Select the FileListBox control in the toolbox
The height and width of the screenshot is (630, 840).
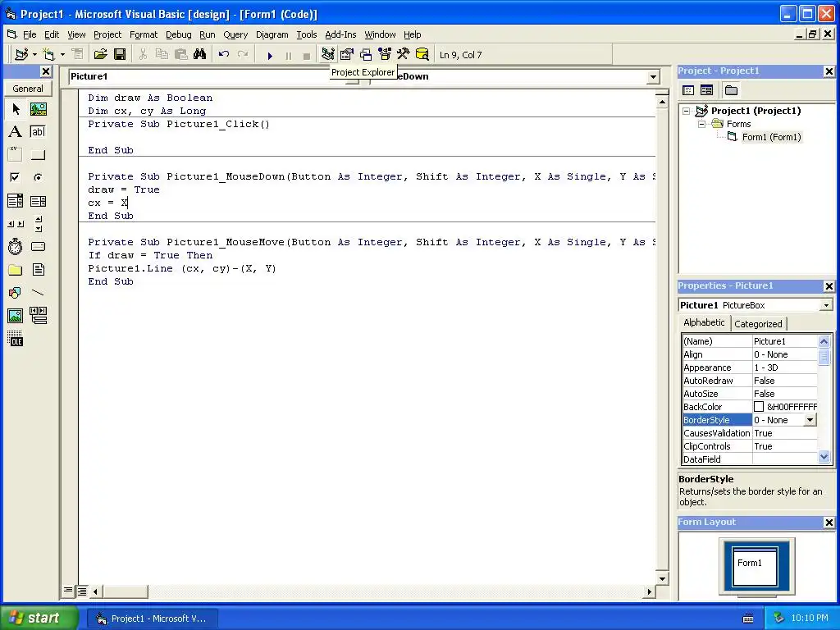38,269
